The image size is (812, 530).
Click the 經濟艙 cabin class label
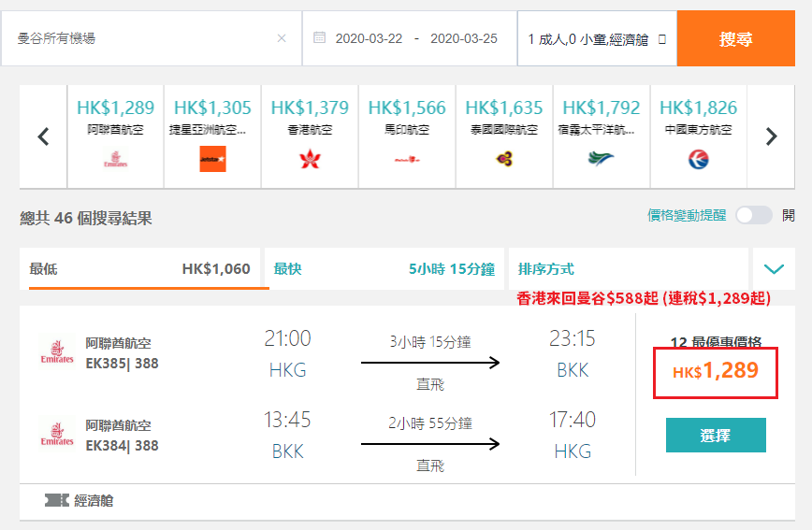tap(94, 500)
